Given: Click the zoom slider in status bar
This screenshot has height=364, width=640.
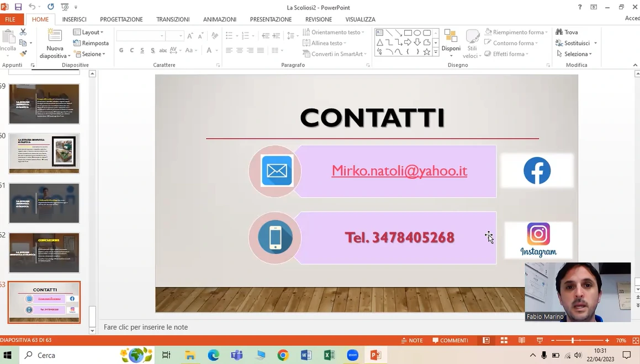Looking at the screenshot, I should (580, 340).
